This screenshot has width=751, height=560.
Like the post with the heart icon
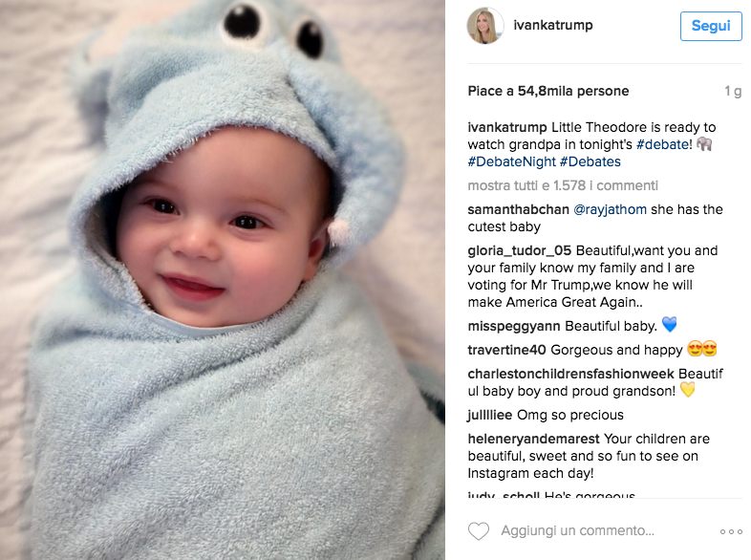click(x=479, y=530)
